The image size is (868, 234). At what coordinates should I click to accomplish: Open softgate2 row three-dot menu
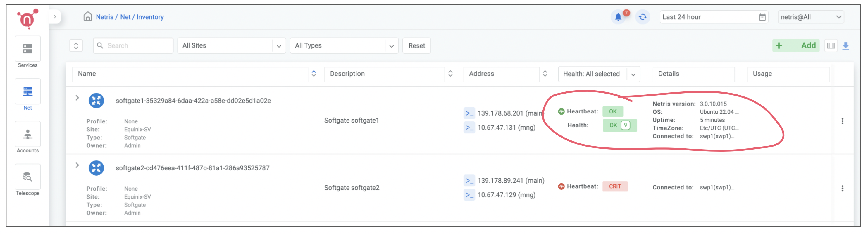[842, 189]
